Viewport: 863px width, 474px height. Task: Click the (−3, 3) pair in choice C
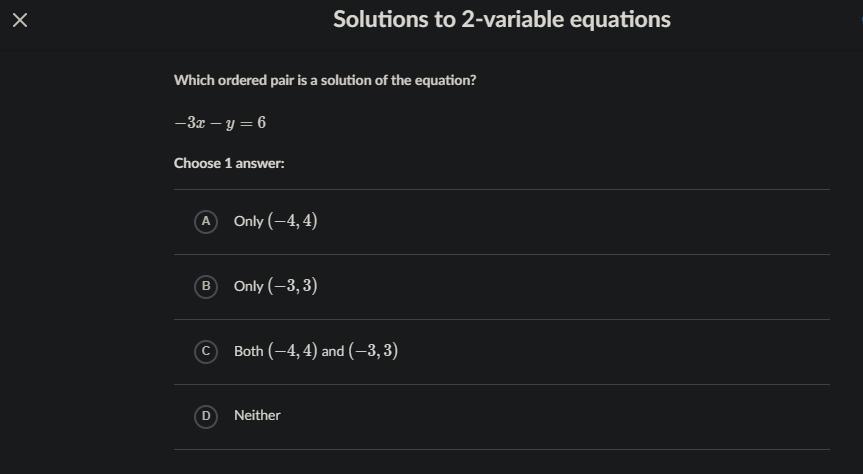coord(373,351)
